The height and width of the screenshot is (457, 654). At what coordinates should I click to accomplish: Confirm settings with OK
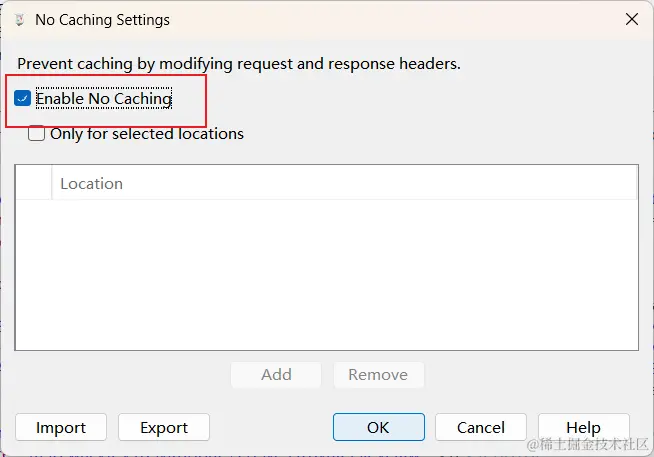[x=378, y=428]
